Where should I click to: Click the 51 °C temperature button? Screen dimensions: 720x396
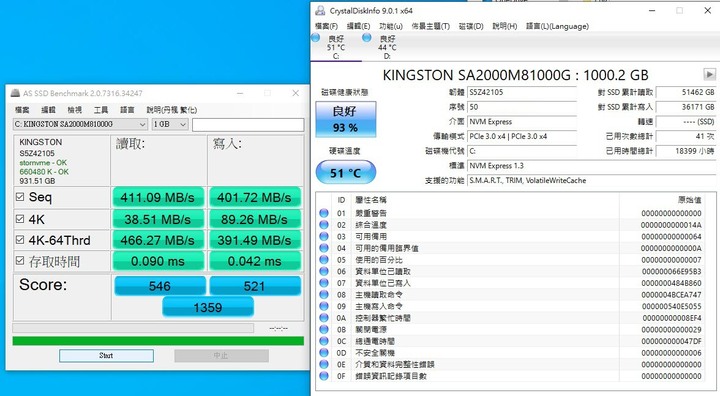pyautogui.click(x=346, y=173)
